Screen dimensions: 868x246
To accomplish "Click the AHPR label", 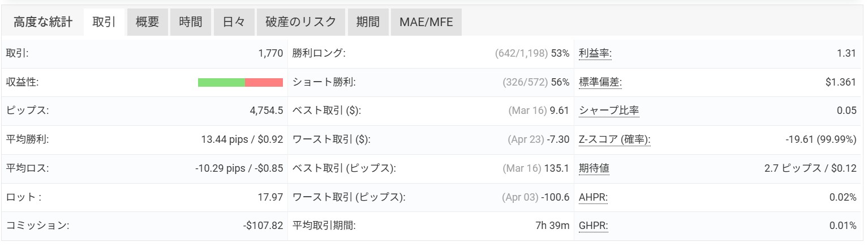I will point(594,197).
